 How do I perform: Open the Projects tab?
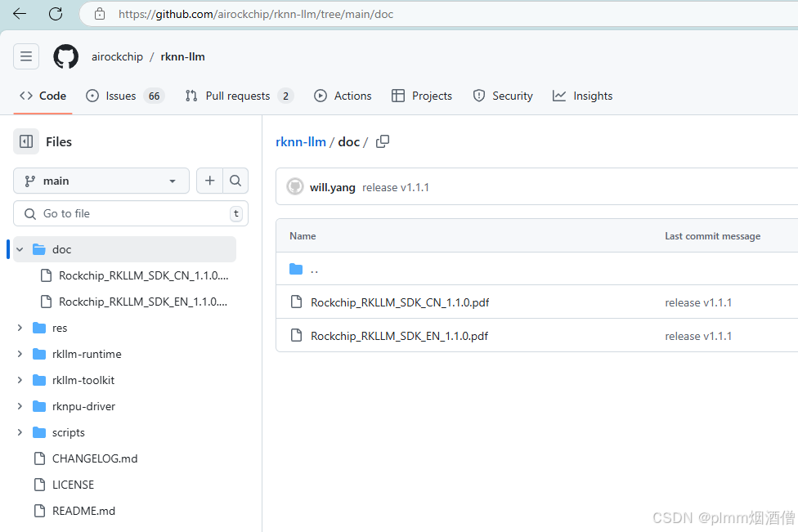(x=422, y=96)
